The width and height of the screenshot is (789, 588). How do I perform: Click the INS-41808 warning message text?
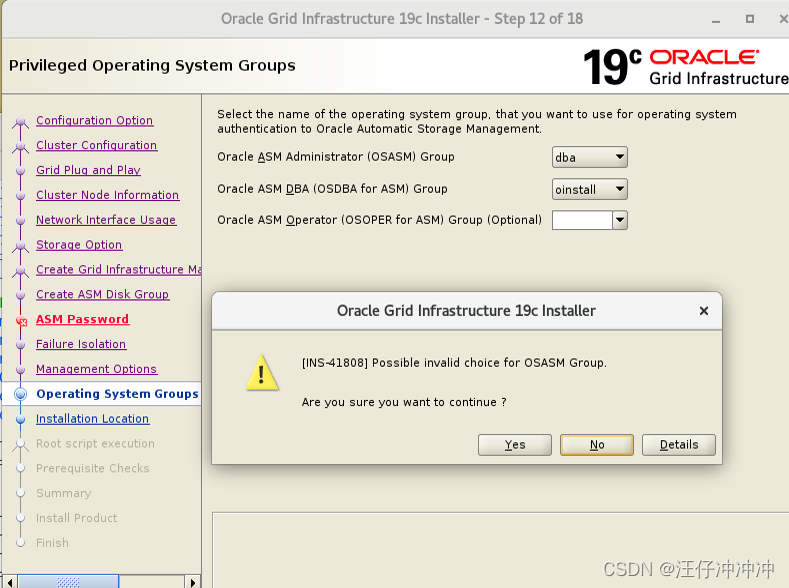point(454,363)
